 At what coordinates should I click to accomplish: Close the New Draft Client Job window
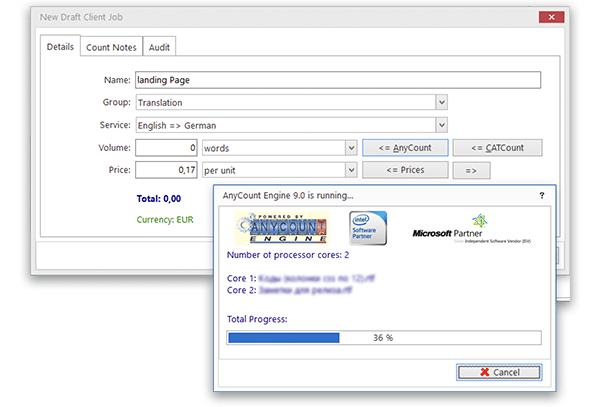pos(551,17)
